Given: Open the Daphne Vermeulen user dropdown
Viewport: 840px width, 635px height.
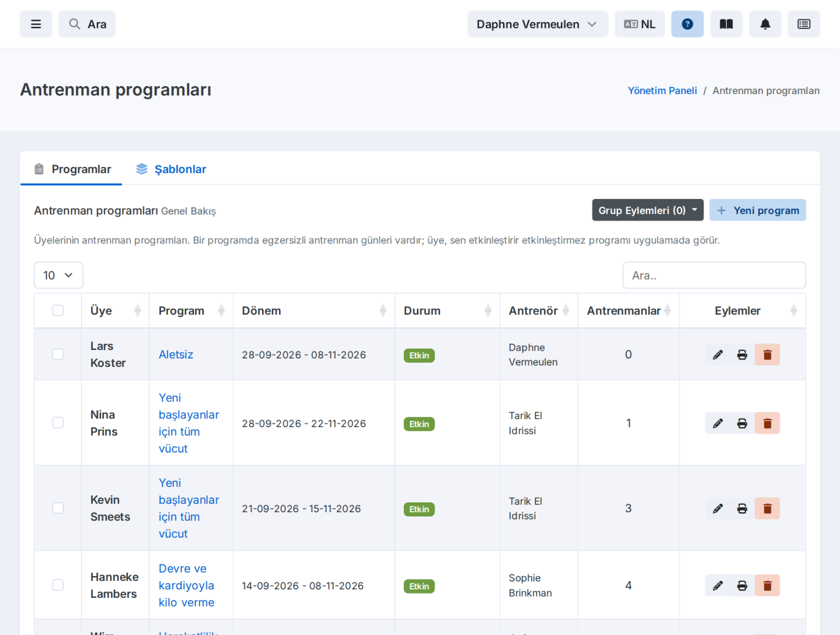Looking at the screenshot, I should click(x=538, y=24).
